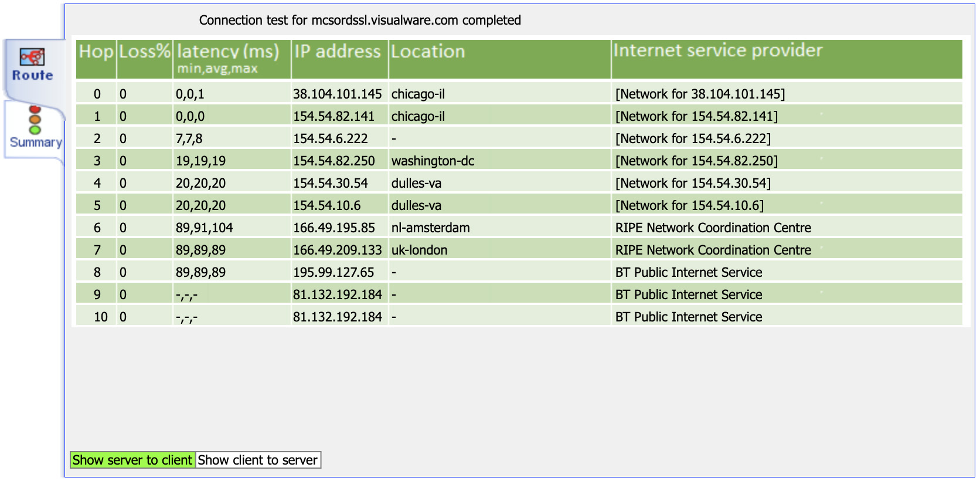
Task: Click the Location column header
Action: point(429,52)
